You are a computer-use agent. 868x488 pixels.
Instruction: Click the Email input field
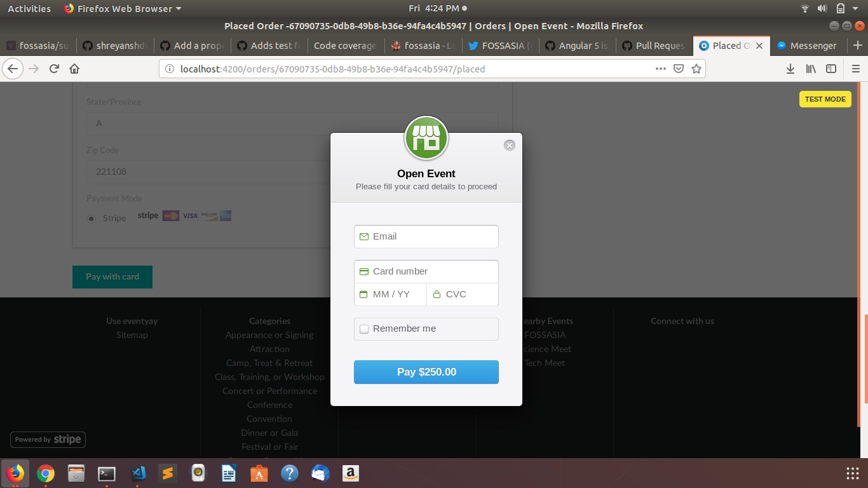pyautogui.click(x=426, y=236)
